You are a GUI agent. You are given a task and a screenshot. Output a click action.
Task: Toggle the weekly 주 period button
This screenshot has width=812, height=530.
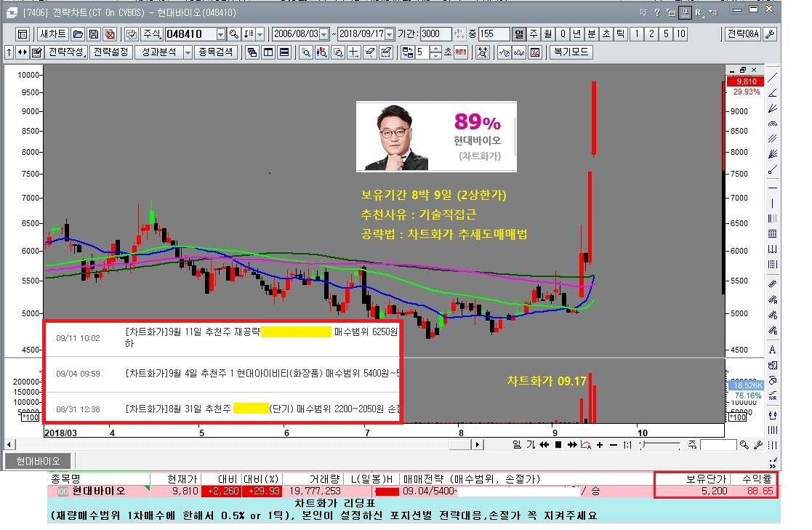click(534, 34)
